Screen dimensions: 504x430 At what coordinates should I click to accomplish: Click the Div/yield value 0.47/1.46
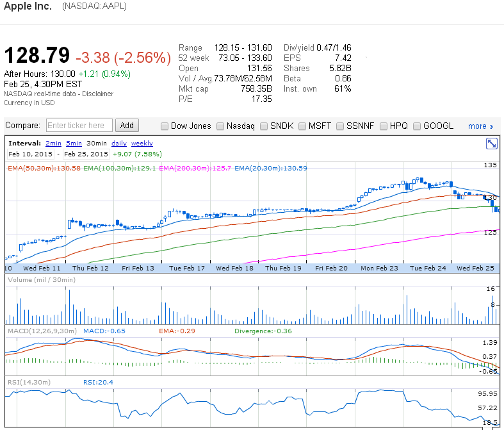tap(334, 47)
